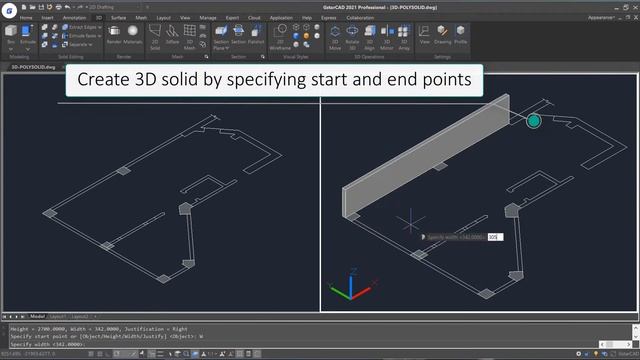
Task: Open the Section panel dialog launcher arrow
Action: pyautogui.click(x=262, y=57)
